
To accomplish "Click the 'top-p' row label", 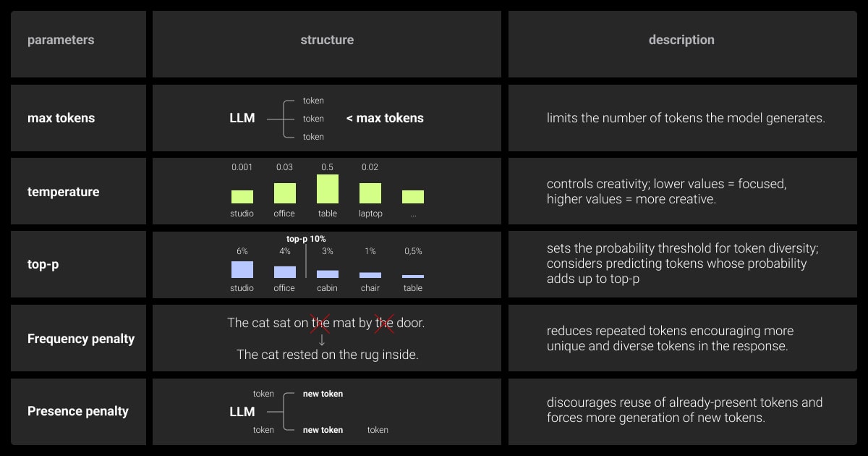I will pos(43,264).
